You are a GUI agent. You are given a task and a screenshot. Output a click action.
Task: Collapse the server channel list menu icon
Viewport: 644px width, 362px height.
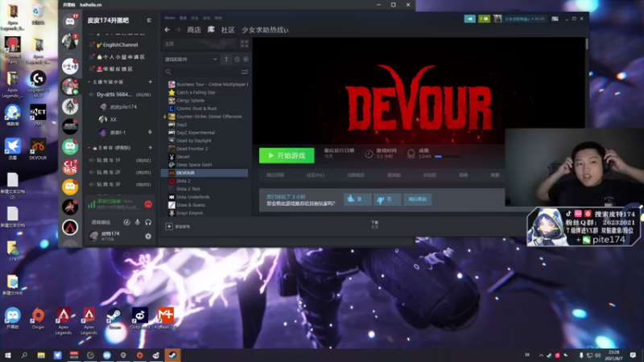149,20
